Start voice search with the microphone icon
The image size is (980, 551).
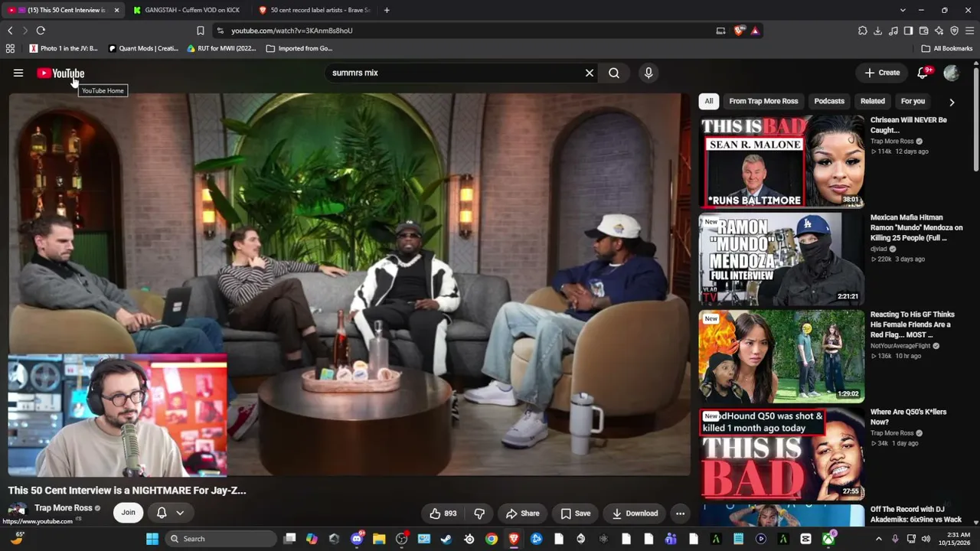[648, 73]
